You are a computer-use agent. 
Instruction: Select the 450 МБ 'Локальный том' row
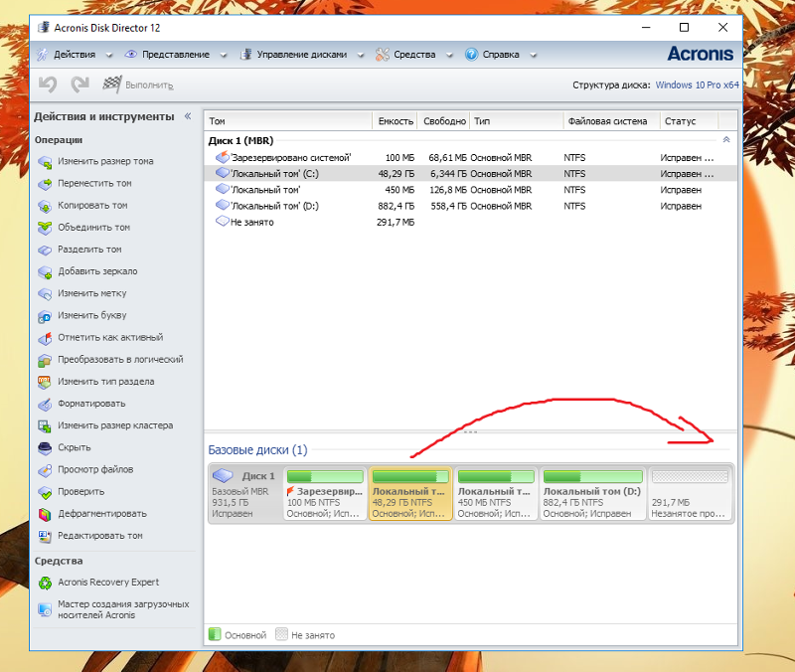tap(470, 190)
